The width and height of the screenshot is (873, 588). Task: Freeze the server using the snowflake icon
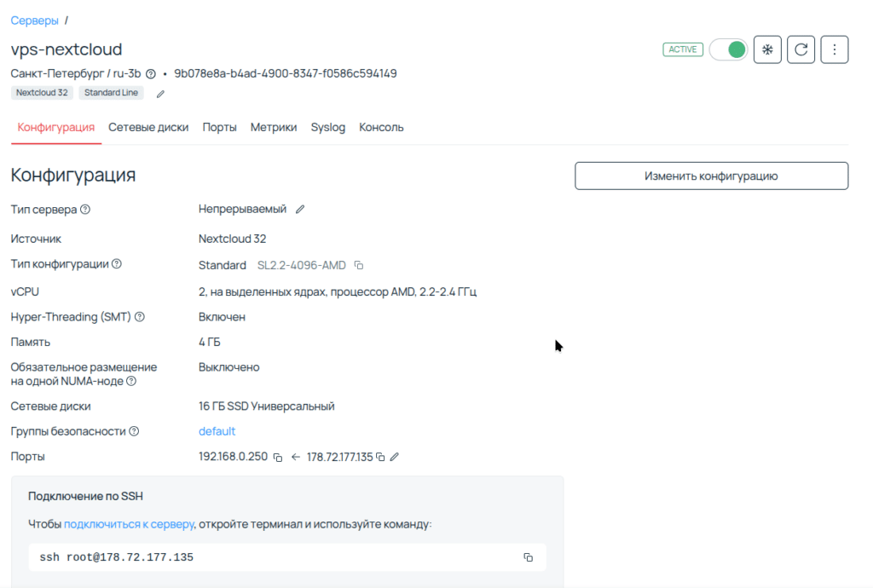pos(766,49)
